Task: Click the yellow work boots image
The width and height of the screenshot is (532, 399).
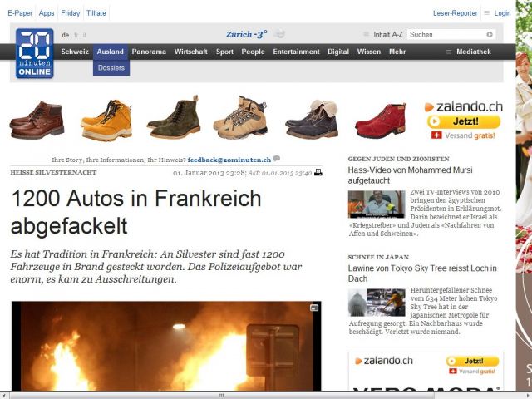Action: click(x=106, y=120)
